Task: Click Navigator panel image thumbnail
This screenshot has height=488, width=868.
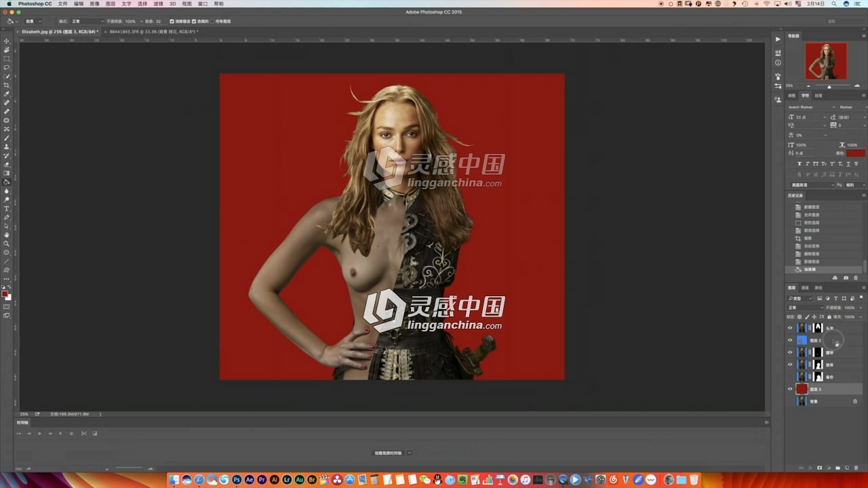Action: tap(826, 61)
